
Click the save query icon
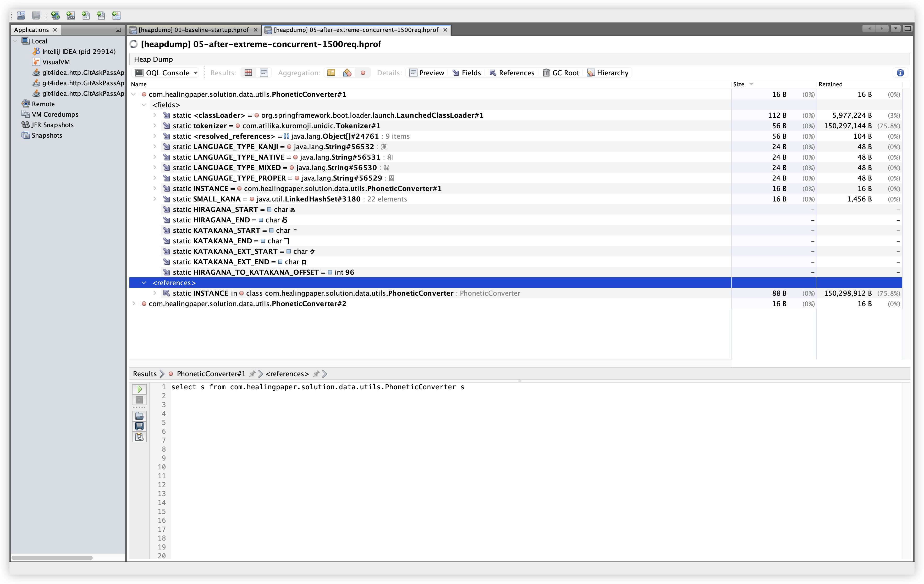(x=139, y=426)
